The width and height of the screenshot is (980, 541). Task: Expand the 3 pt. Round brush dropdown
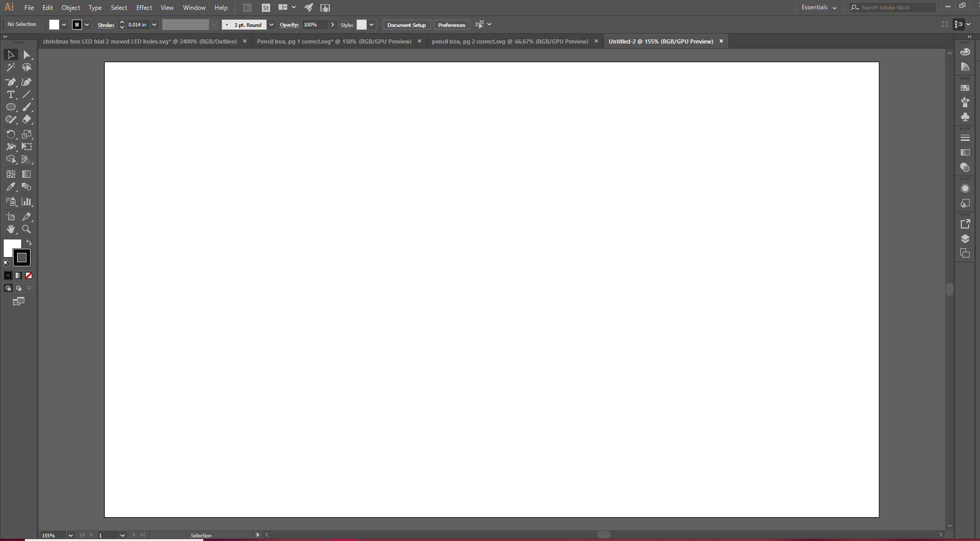click(x=271, y=25)
